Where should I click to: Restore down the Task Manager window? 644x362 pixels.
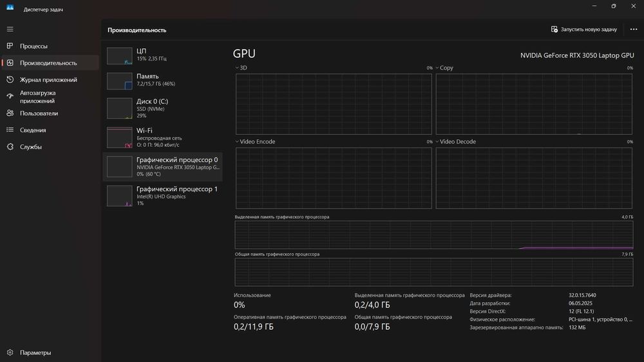tap(614, 6)
